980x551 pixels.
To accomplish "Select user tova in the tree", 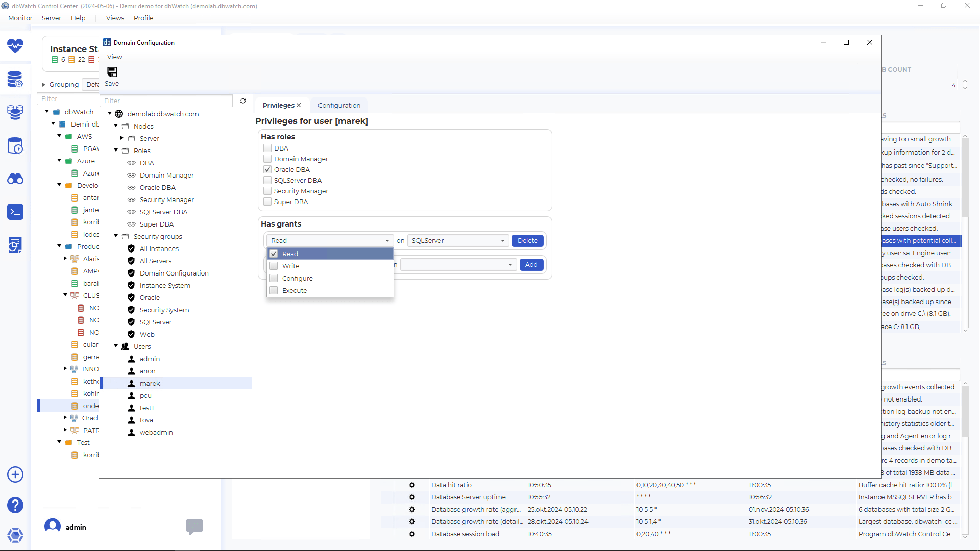I will pos(146,420).
